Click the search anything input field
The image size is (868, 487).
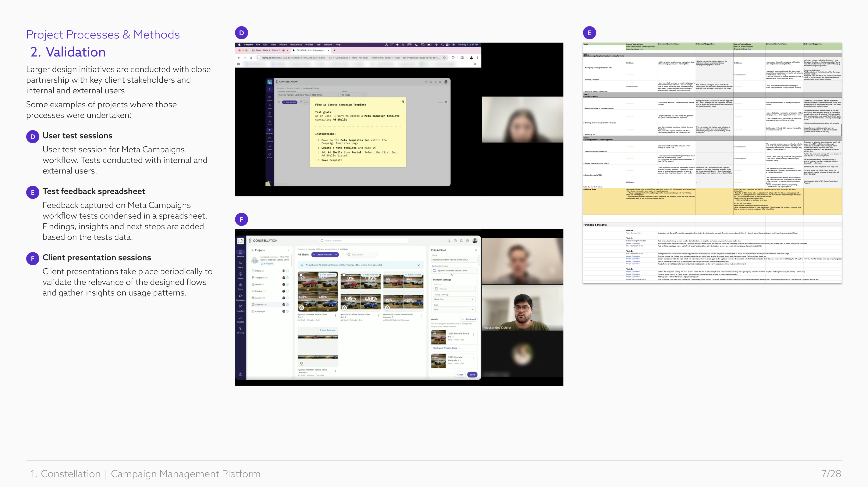click(364, 240)
